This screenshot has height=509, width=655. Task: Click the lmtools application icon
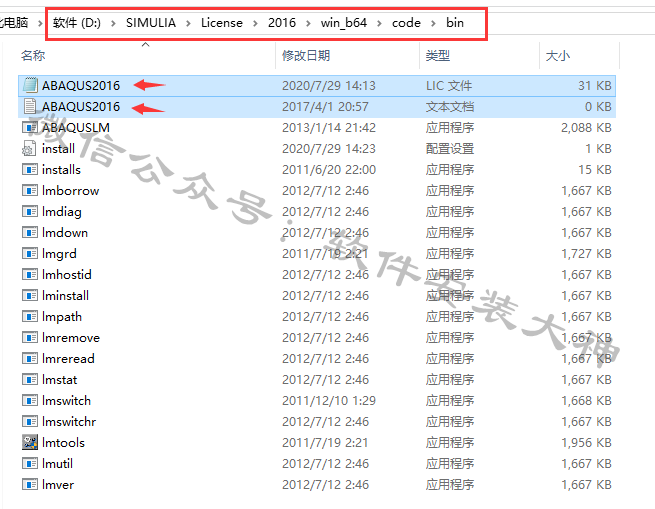(30, 442)
